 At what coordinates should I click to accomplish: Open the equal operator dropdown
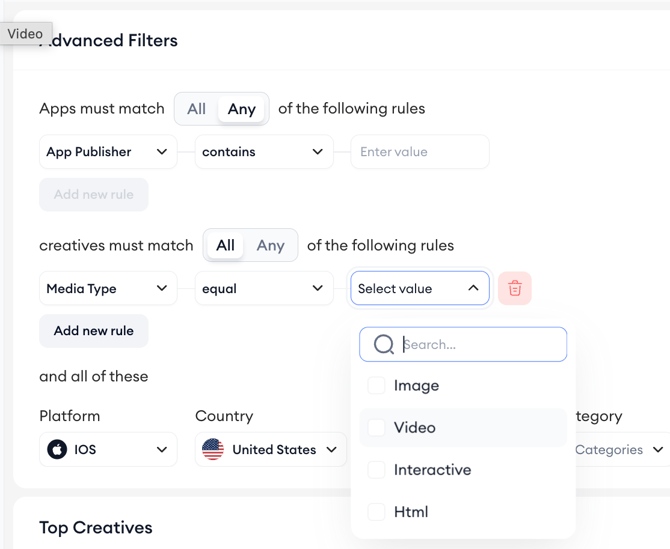coord(264,288)
